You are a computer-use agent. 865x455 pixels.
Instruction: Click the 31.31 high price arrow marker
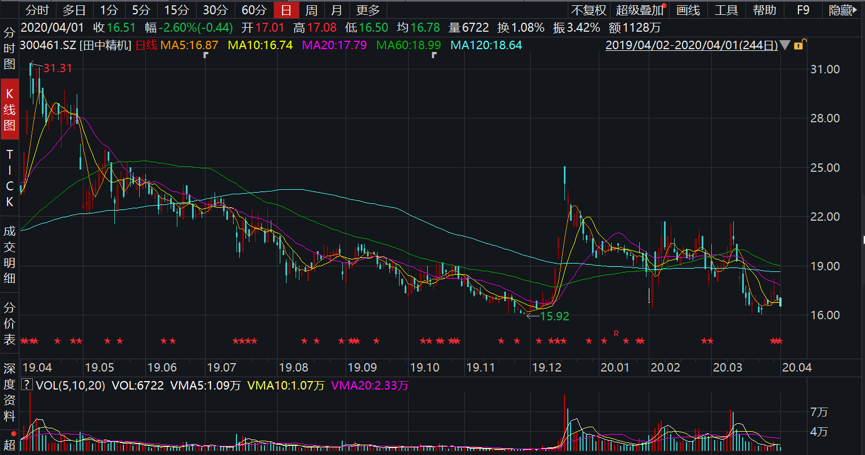48,67
